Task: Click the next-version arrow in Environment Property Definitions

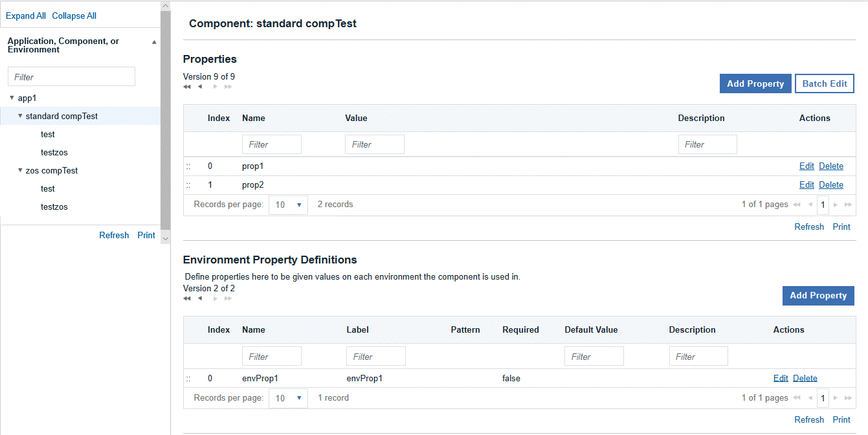Action: coord(214,298)
